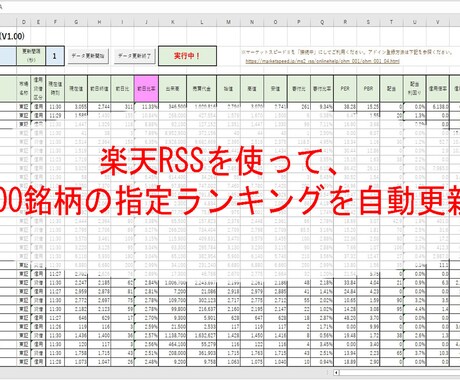Screen dimensions: 460x380
Task: Select the 現在値 header cell
Action: tap(76, 89)
